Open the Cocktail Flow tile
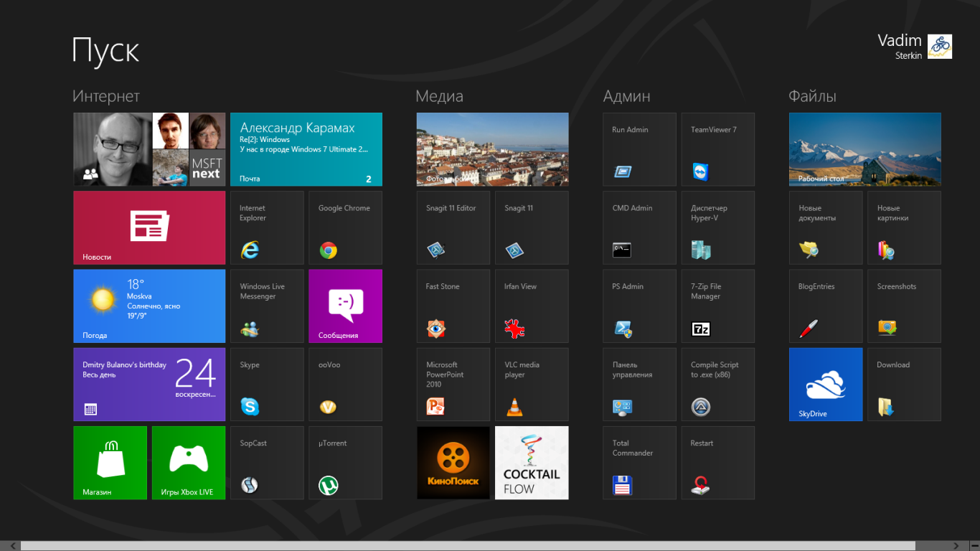 [532, 463]
